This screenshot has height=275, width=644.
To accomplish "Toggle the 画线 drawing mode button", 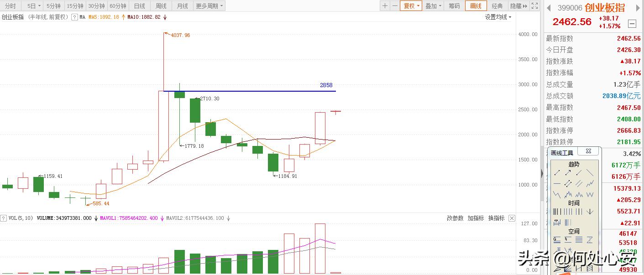I will pos(476,6).
